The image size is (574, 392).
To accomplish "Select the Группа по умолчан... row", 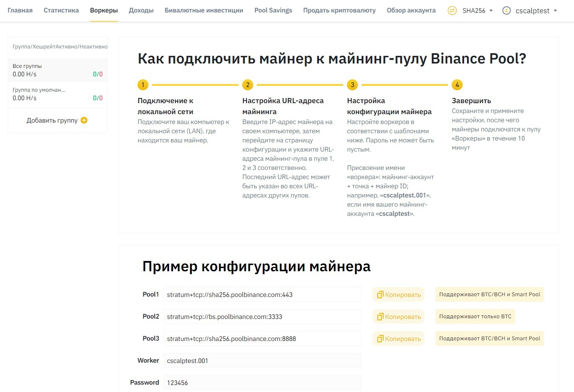I will click(x=58, y=94).
